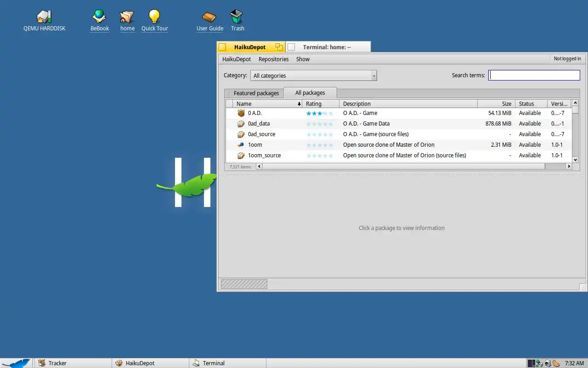Click the 878.68 MiB size cell
This screenshot has height=368, width=588.
pos(498,124)
